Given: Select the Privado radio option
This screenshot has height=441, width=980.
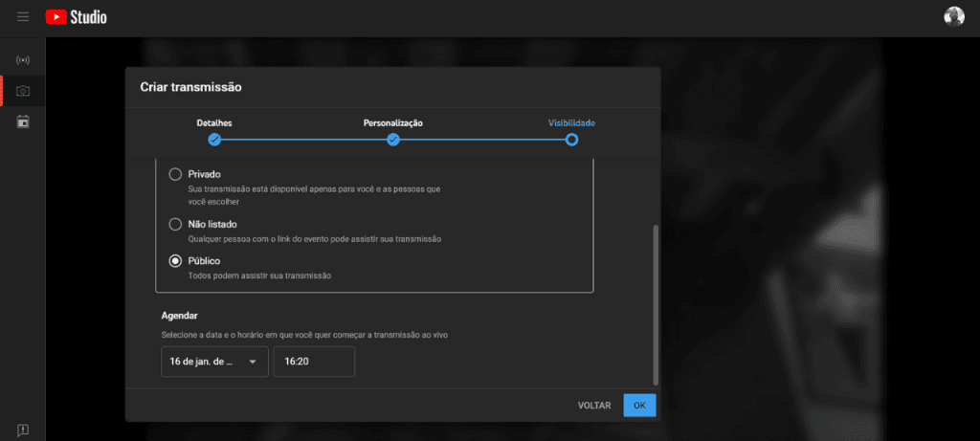Looking at the screenshot, I should [x=176, y=174].
